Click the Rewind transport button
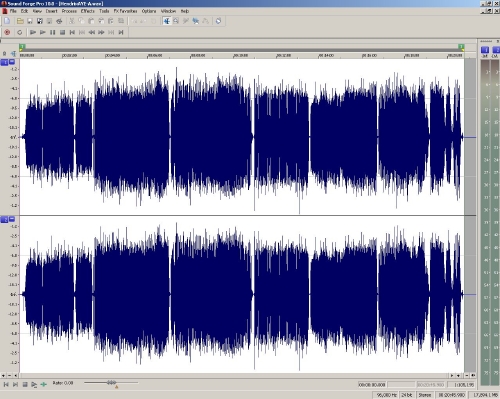Viewport: 500px width, 399px height. coord(92,32)
